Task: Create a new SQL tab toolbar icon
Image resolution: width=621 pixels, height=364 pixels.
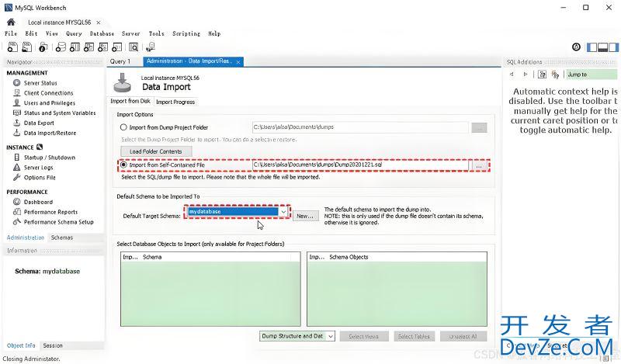Action: pos(12,47)
